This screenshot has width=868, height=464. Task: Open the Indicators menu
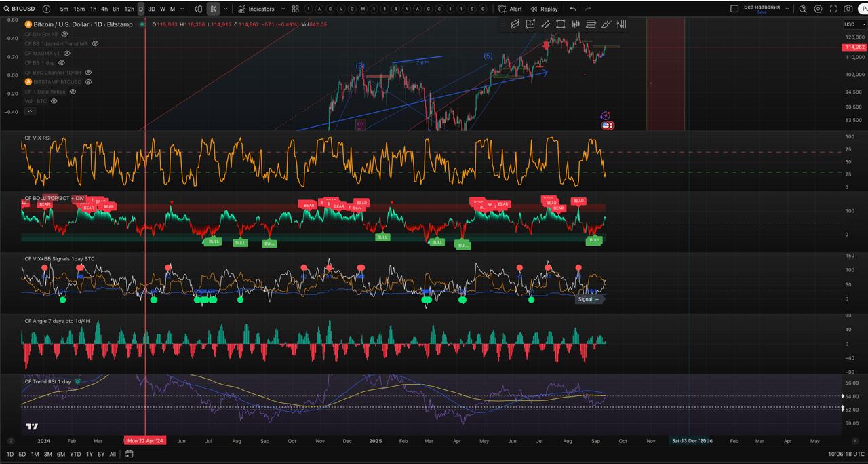(x=256, y=9)
